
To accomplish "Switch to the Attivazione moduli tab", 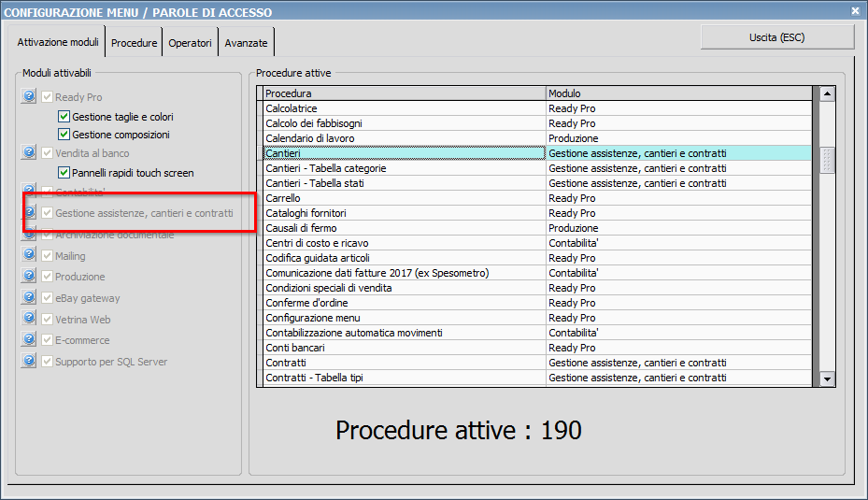I will (x=58, y=42).
